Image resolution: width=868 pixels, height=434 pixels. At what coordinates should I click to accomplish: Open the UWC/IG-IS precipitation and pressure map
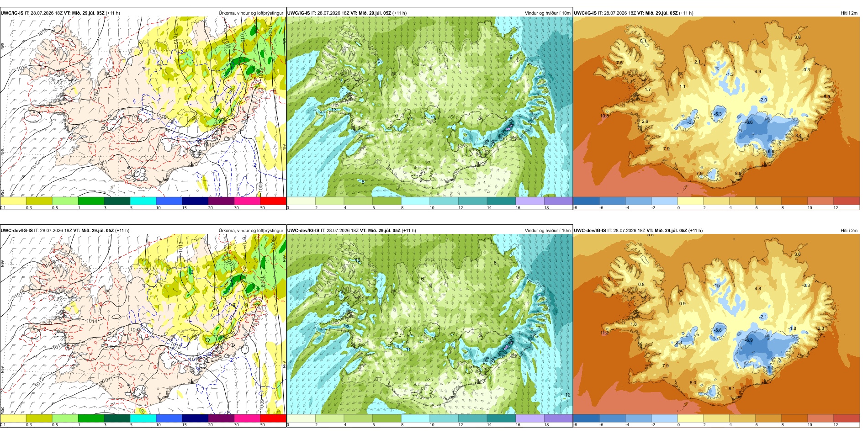coord(143,107)
